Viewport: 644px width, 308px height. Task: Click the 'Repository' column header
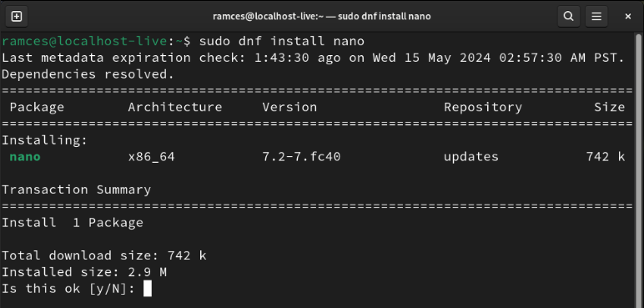coord(483,107)
